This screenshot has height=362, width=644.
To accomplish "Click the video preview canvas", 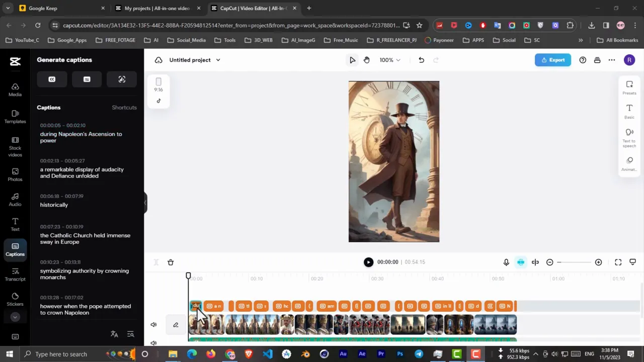I will (394, 161).
